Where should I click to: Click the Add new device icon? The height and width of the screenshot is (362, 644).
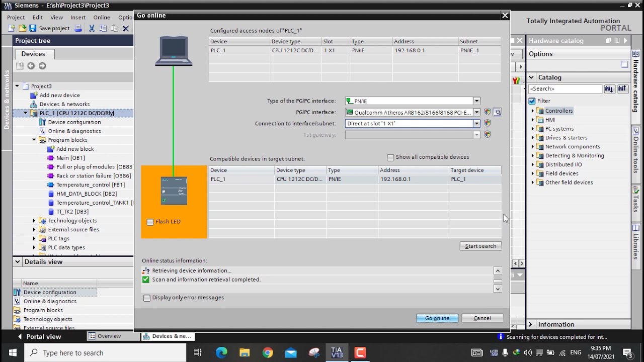click(34, 95)
